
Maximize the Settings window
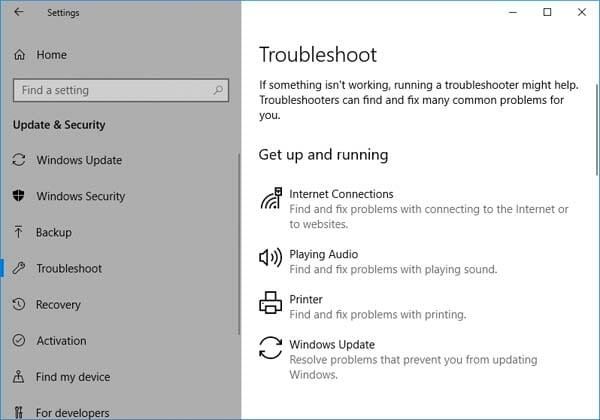547,12
